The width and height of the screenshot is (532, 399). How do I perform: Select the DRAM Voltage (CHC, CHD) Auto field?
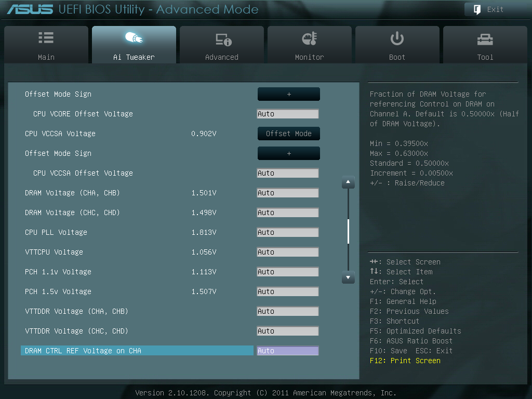[x=288, y=212]
